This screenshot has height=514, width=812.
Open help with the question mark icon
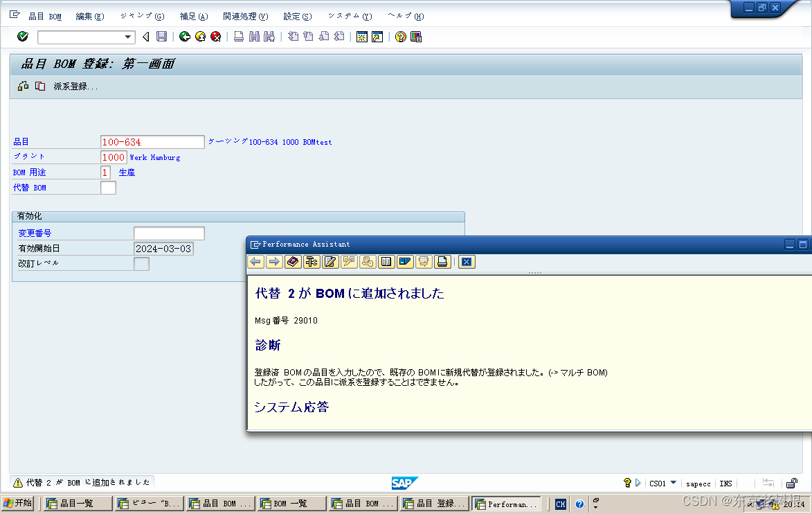[399, 37]
